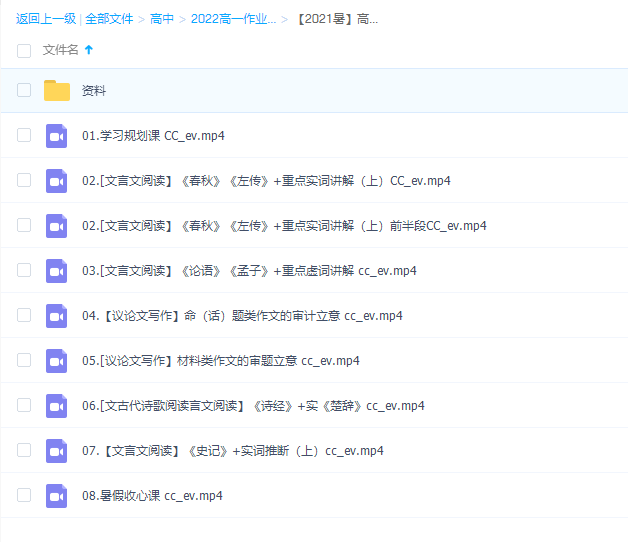
Task: Open the 资料 folder name
Action: coord(94,91)
